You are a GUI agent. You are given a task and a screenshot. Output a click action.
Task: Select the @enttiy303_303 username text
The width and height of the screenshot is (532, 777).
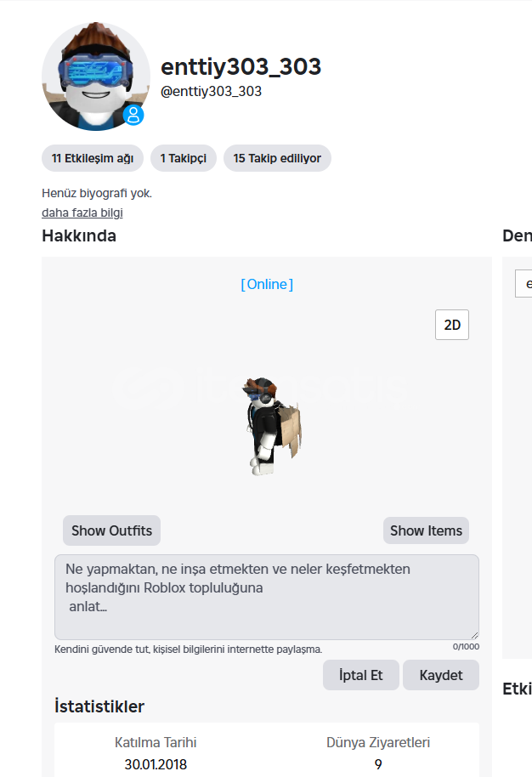211,91
